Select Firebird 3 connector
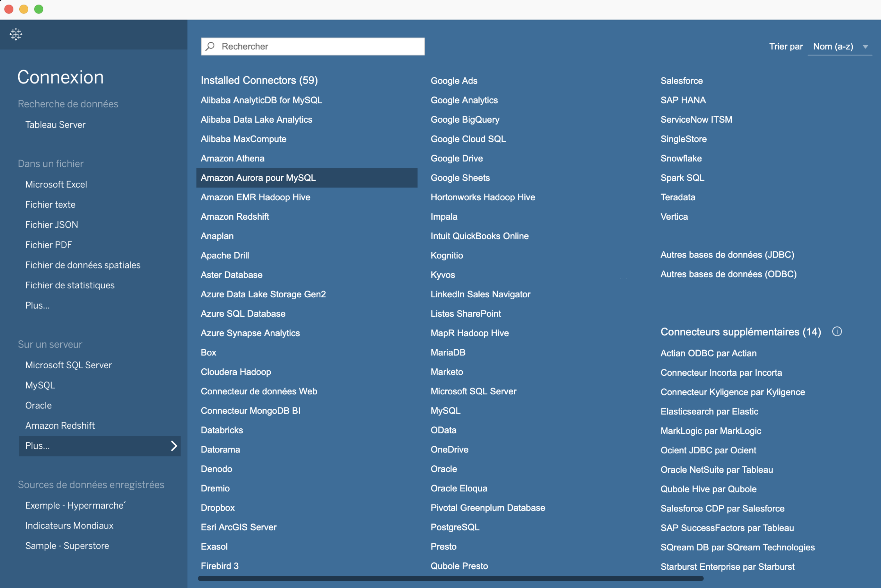 click(220, 566)
